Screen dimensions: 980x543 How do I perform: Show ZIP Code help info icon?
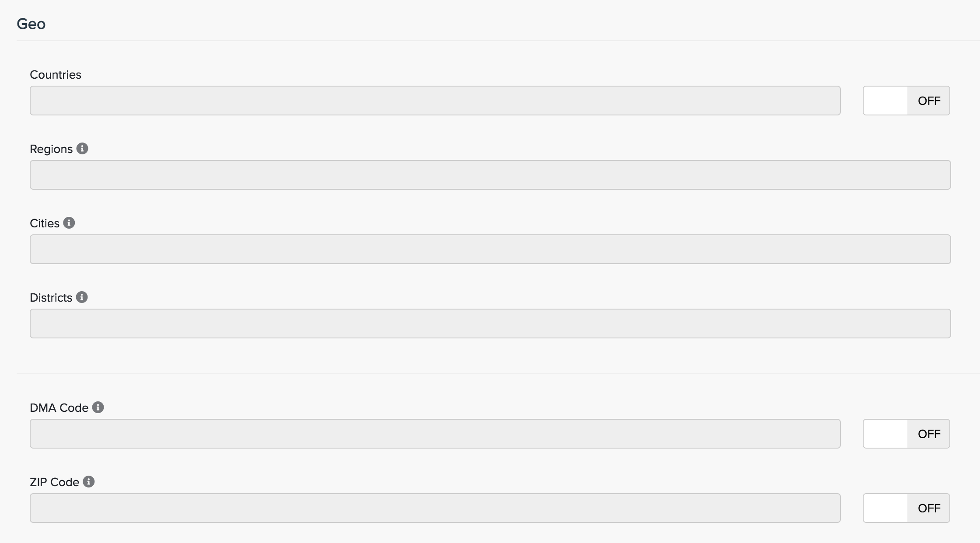89,482
